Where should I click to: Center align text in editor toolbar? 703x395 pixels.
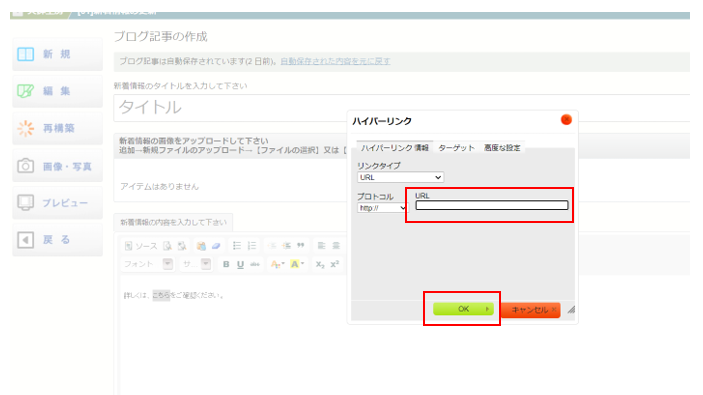coord(336,246)
